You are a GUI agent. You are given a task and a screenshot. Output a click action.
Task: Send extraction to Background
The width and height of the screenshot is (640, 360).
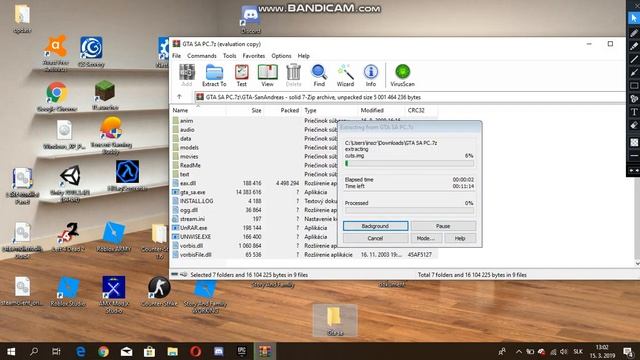pos(376,226)
